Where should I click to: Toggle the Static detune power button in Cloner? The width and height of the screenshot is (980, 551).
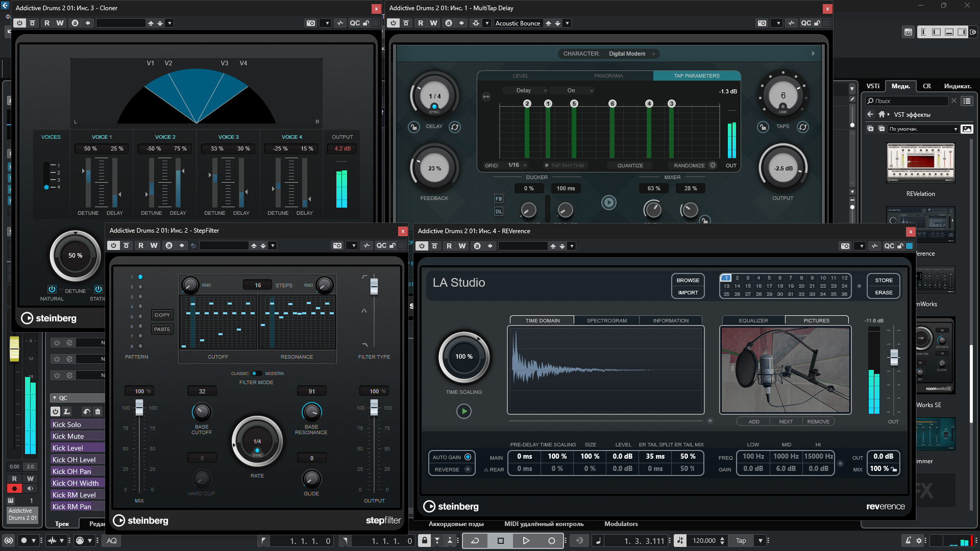99,289
